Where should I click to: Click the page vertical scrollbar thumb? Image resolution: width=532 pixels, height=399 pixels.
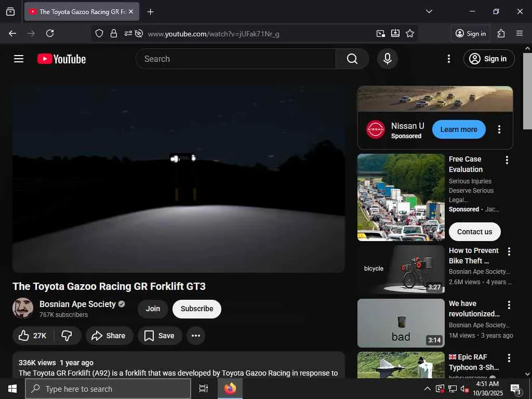527,91
